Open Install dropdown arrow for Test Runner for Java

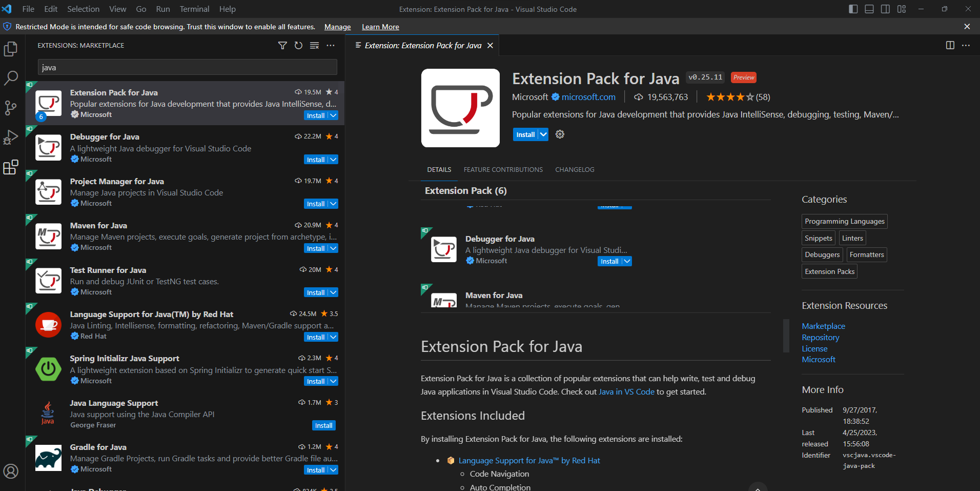pyautogui.click(x=333, y=292)
